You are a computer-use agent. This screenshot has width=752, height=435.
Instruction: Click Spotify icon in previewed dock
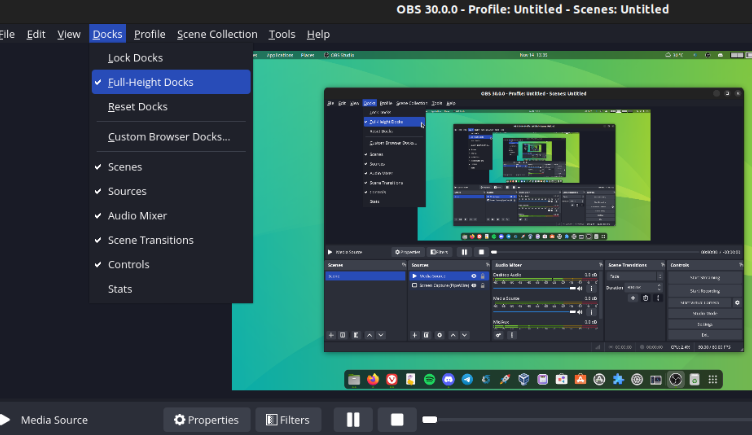point(429,380)
